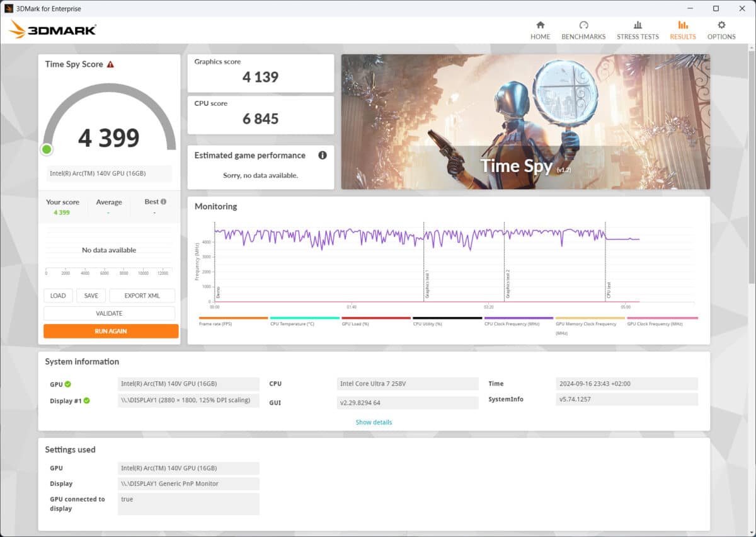
Task: Click the green 4 399 under Your score
Action: pyautogui.click(x=62, y=212)
